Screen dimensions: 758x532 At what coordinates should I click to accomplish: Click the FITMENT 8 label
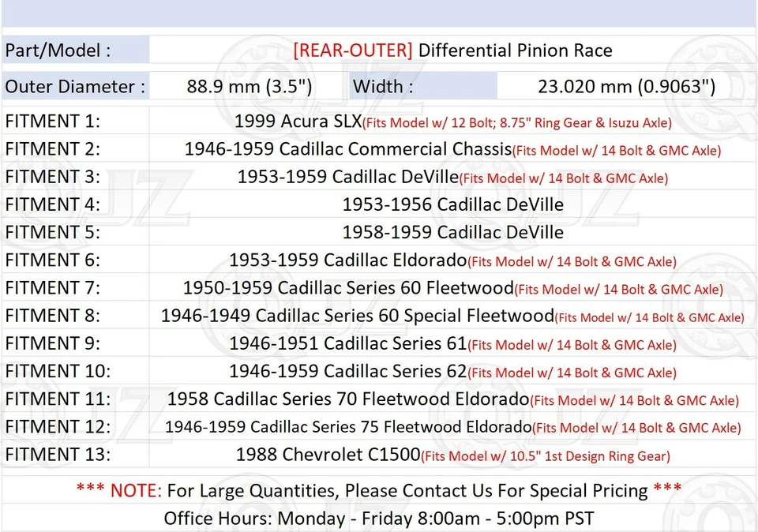[53, 315]
